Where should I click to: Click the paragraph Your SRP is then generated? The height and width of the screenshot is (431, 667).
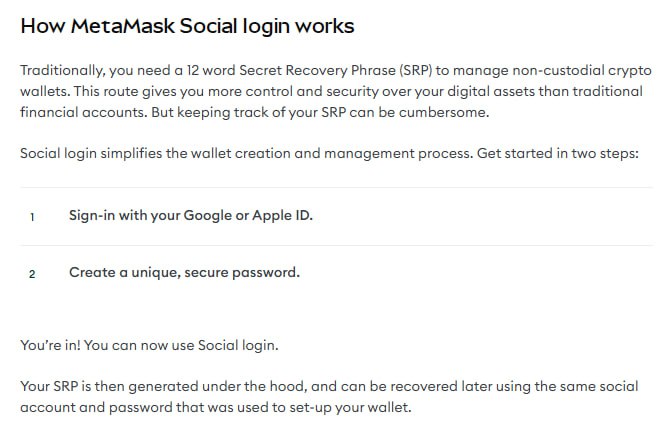click(329, 397)
